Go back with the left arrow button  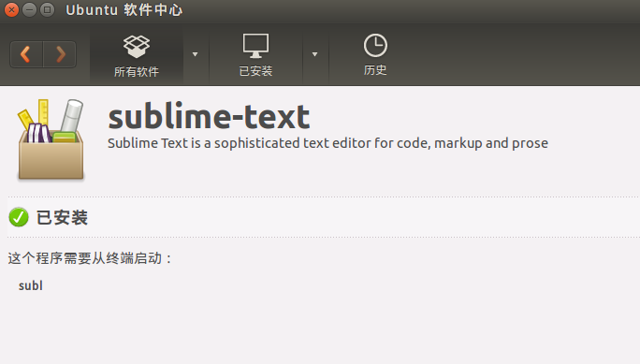[26, 54]
